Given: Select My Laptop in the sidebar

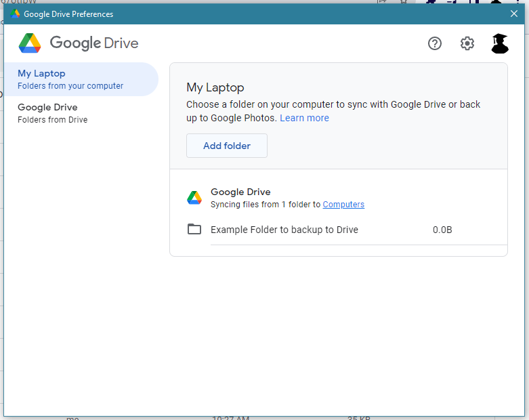Looking at the screenshot, I should click(x=81, y=79).
